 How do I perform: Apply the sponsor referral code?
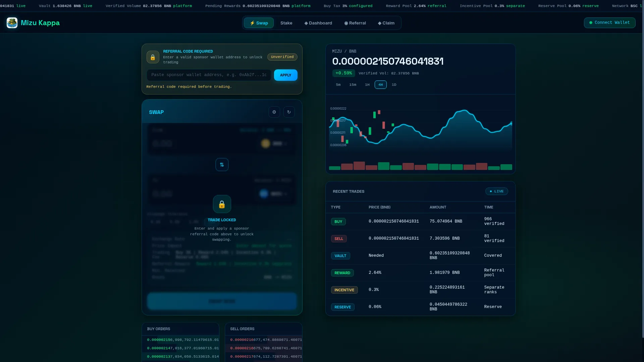(286, 75)
